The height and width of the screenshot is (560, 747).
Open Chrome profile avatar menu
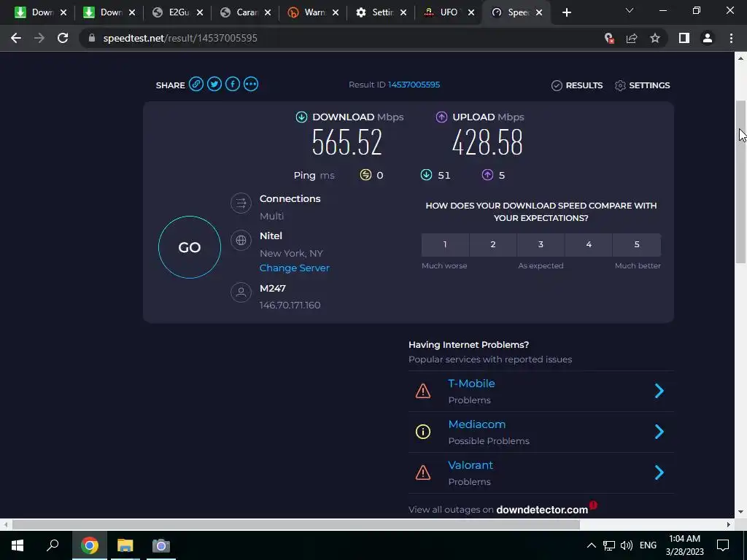coord(708,38)
